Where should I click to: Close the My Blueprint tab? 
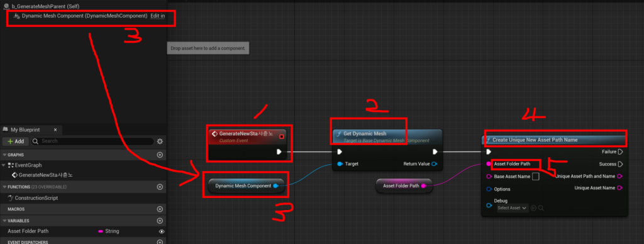pos(55,130)
